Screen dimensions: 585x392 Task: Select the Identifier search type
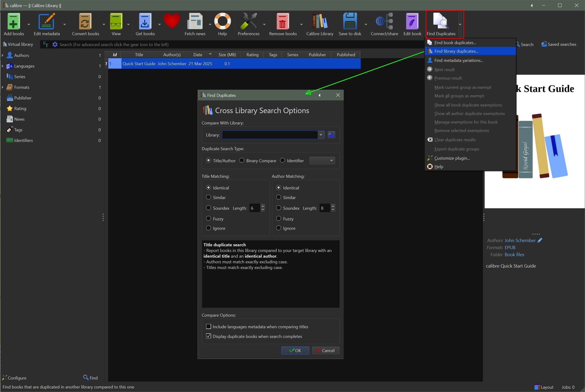pyautogui.click(x=292, y=161)
